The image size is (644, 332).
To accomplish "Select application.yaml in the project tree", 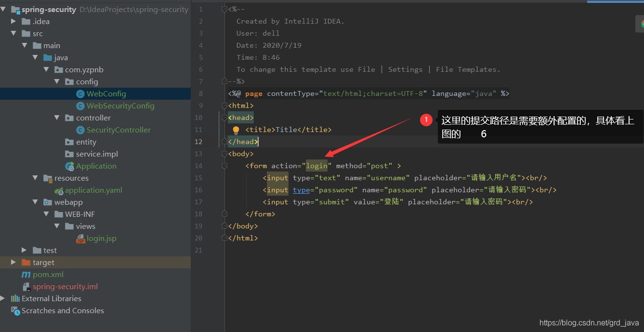I will pyautogui.click(x=94, y=190).
